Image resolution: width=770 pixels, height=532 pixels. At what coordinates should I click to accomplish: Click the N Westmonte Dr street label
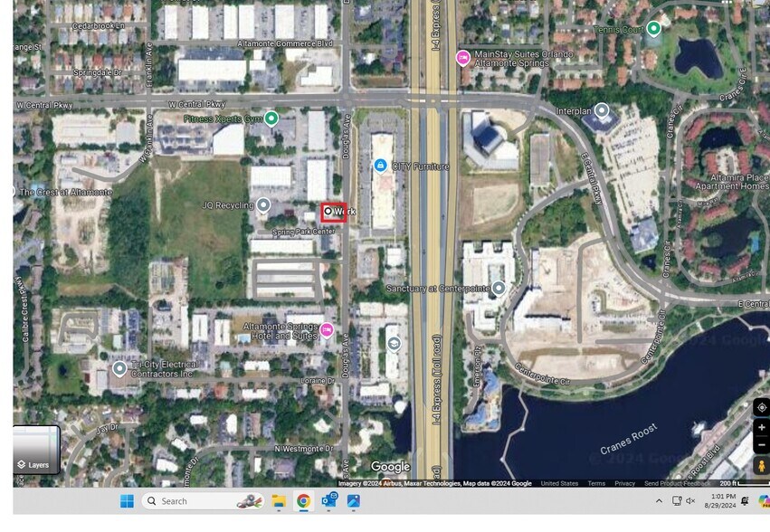tap(303, 449)
